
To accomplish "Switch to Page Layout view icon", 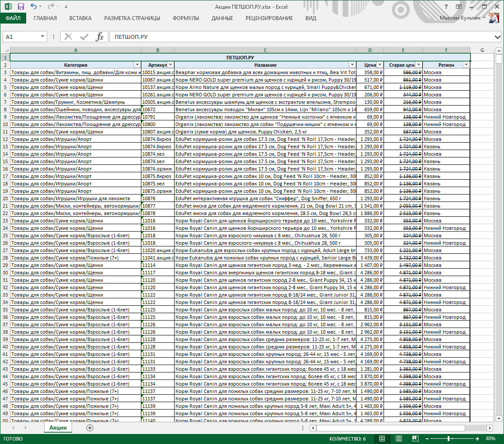I will click(x=398, y=438).
